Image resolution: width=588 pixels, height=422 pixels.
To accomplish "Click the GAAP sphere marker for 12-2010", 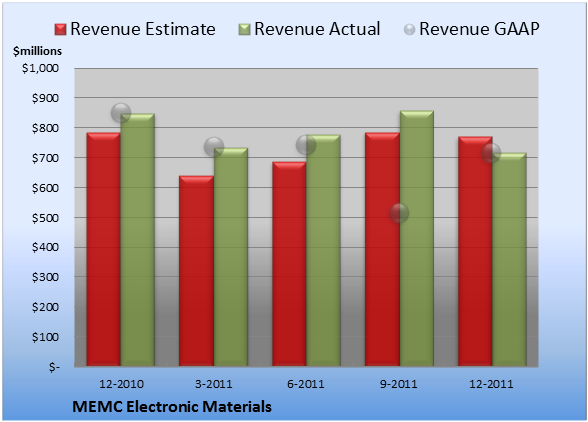I will 121,113.
